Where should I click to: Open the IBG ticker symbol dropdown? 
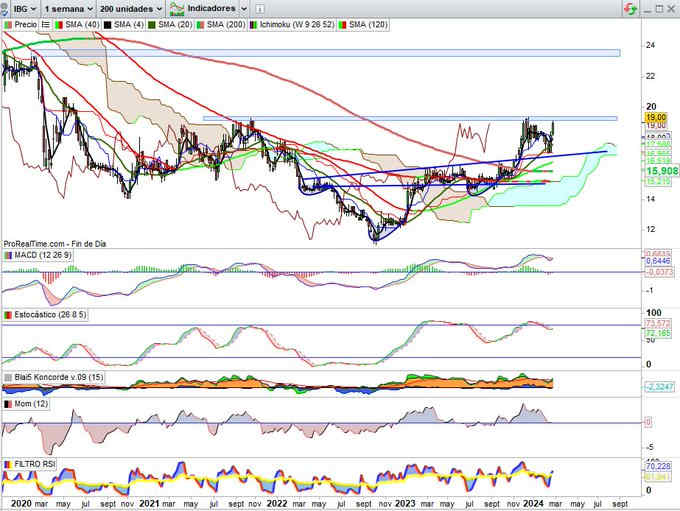point(20,7)
